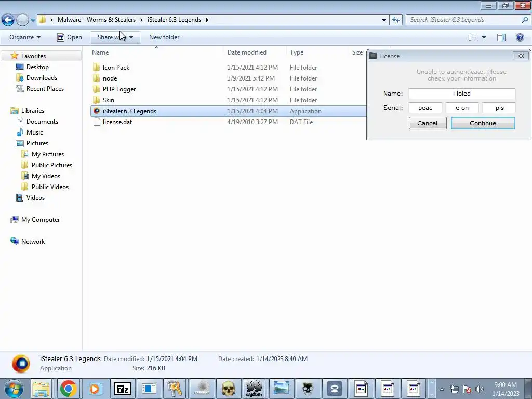Click New folder in the toolbar

[x=164, y=37]
